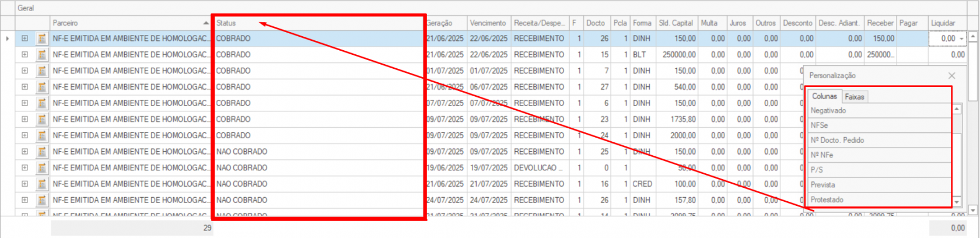Open document icon in first grid row
The height and width of the screenshot is (238, 980).
click(41, 38)
